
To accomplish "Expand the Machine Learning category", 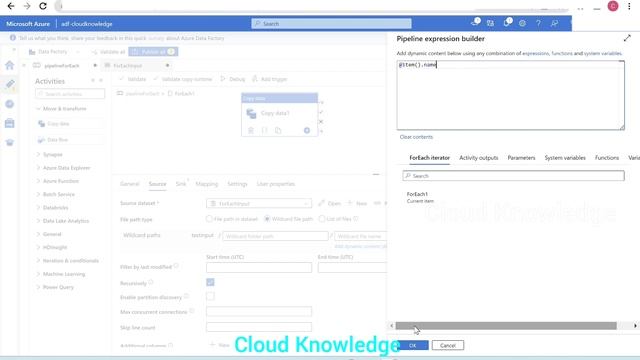I will pyautogui.click(x=61, y=274).
